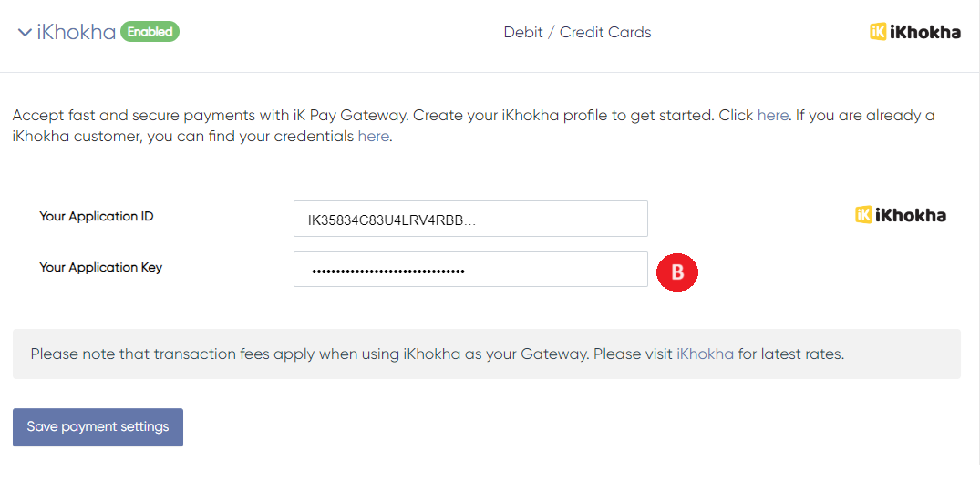Click the Debit / Credit Cards label

coord(577,33)
